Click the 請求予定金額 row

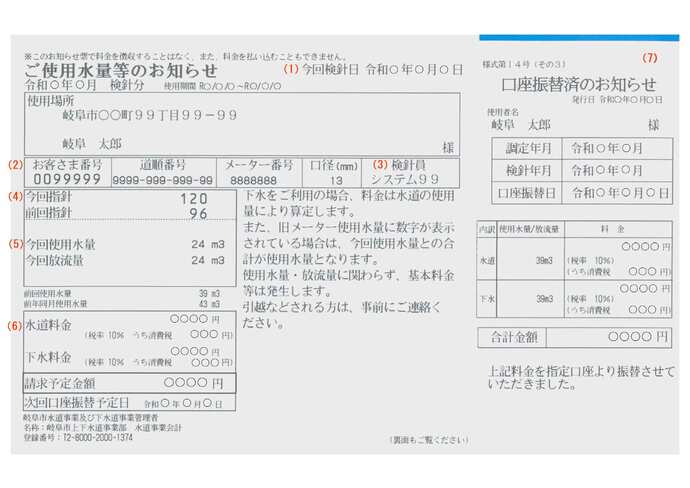click(130, 383)
